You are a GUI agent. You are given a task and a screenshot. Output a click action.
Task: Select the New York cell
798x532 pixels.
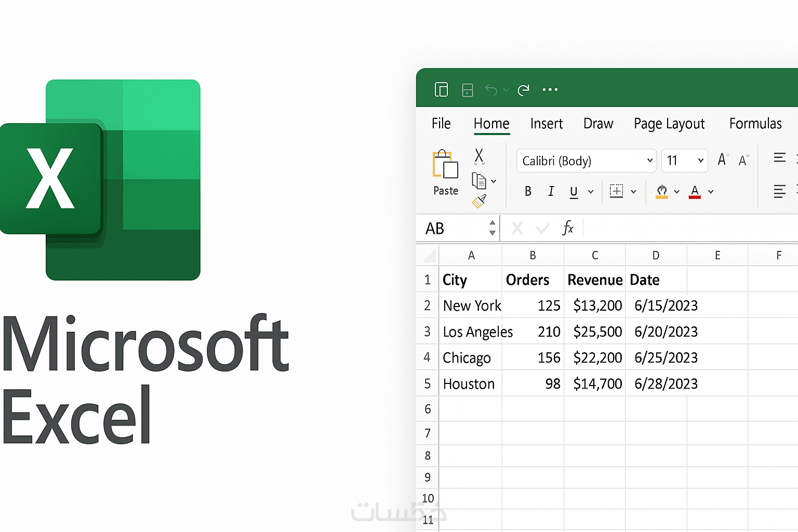click(471, 305)
